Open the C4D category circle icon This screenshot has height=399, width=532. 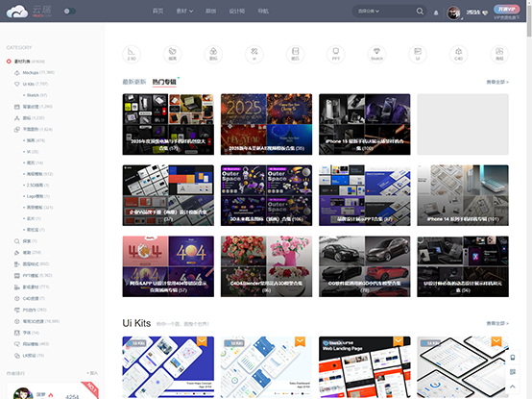458,54
